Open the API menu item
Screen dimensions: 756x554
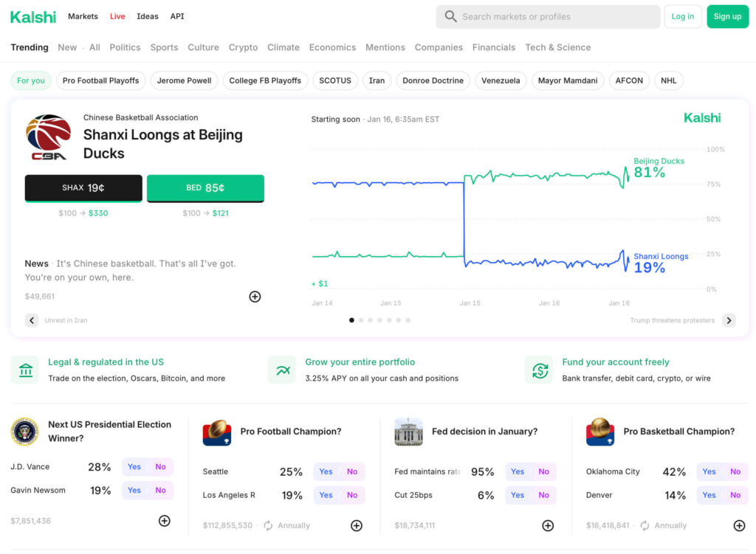pyautogui.click(x=177, y=16)
